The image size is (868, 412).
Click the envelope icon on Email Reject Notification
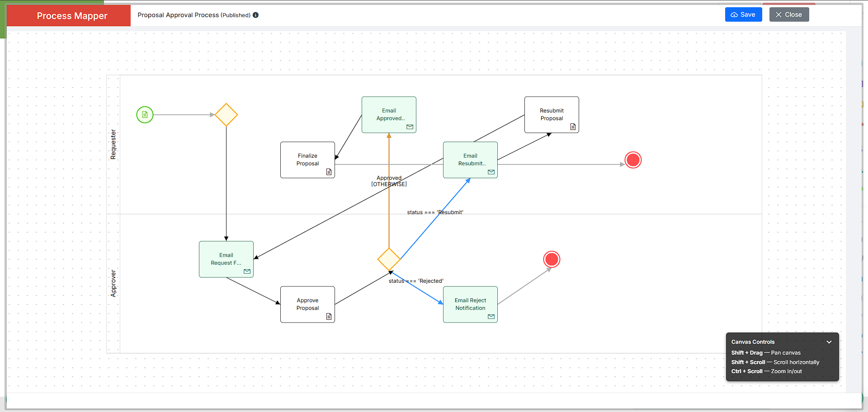[491, 317]
